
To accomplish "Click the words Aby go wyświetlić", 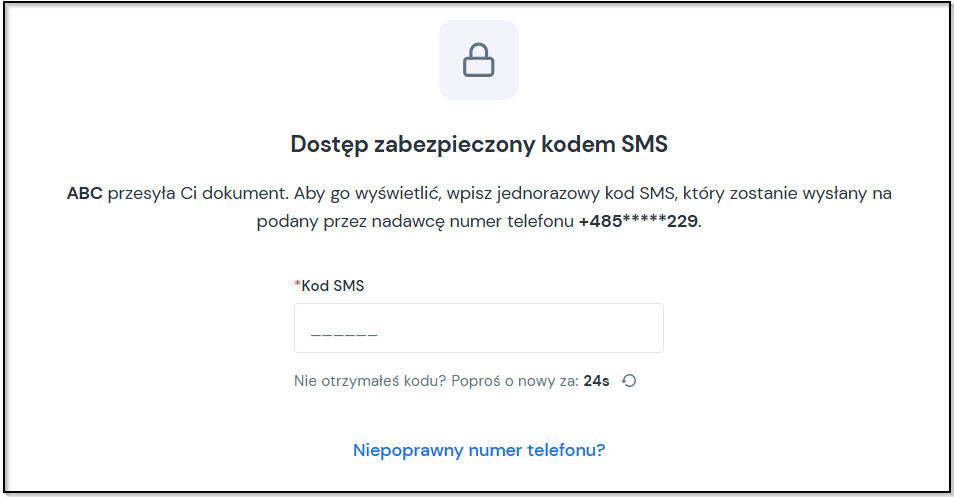I will pos(371,193).
